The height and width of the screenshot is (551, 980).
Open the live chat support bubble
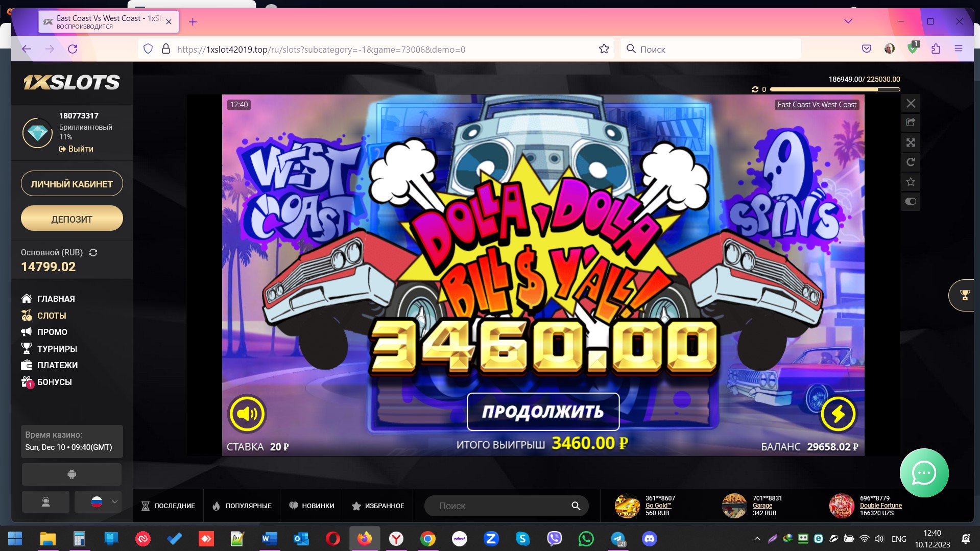pos(924,473)
